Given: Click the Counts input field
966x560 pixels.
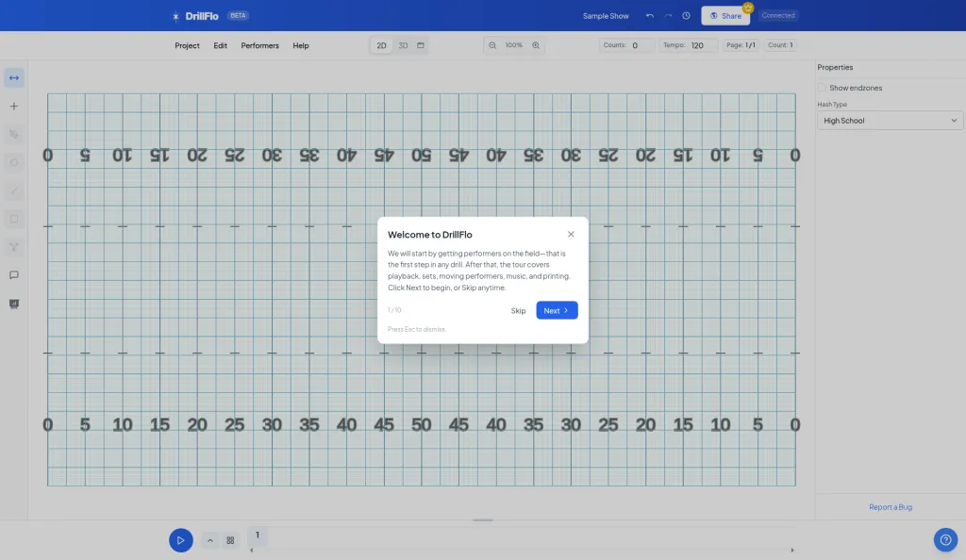Looking at the screenshot, I should (626, 45).
